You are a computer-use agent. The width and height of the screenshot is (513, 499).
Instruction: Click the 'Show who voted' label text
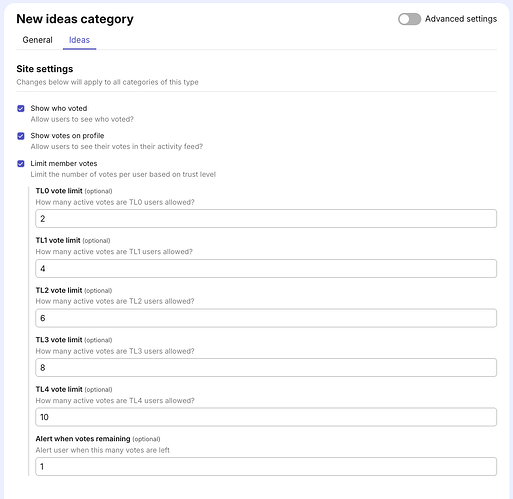click(x=59, y=108)
